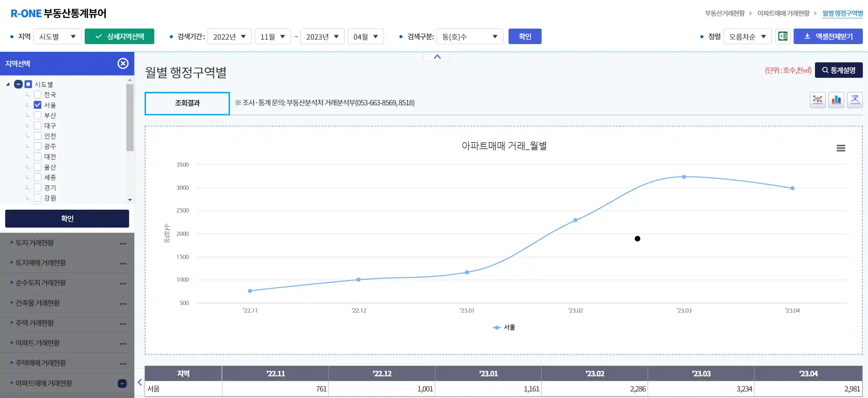This screenshot has width=868, height=398.
Task: Check the 경기 checkbox
Action: [38, 188]
